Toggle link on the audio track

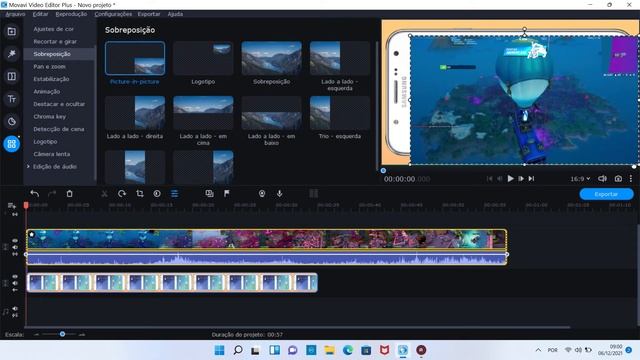[15, 315]
